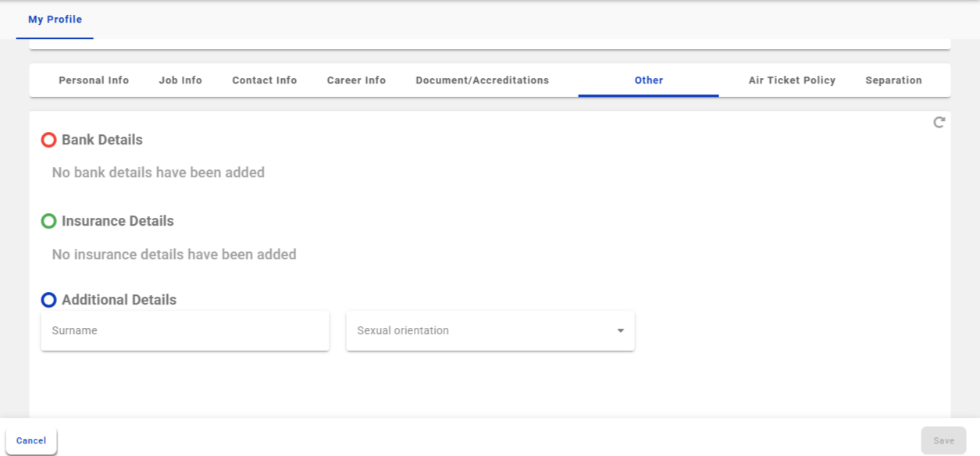Viewport: 980px width, 456px height.
Task: Go to the Contact Info tab
Action: pyautogui.click(x=265, y=80)
